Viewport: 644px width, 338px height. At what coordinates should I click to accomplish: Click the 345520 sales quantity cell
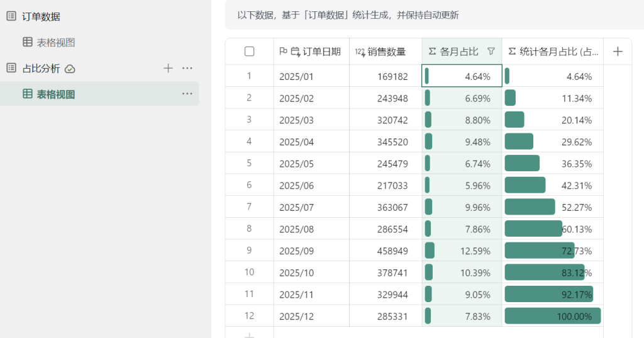pyautogui.click(x=386, y=142)
